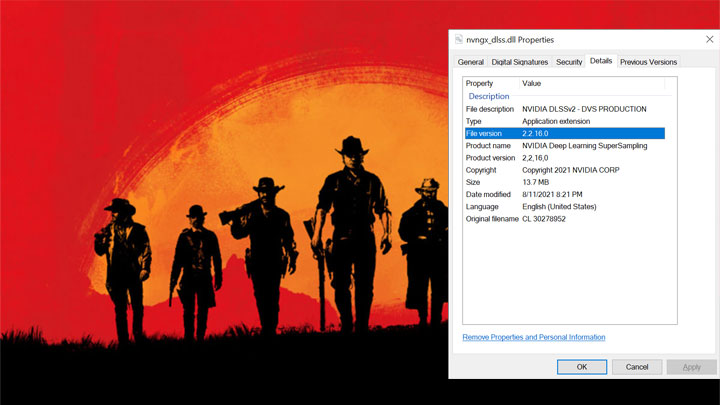Click the Remove Properties and Personal Information link

[534, 337]
